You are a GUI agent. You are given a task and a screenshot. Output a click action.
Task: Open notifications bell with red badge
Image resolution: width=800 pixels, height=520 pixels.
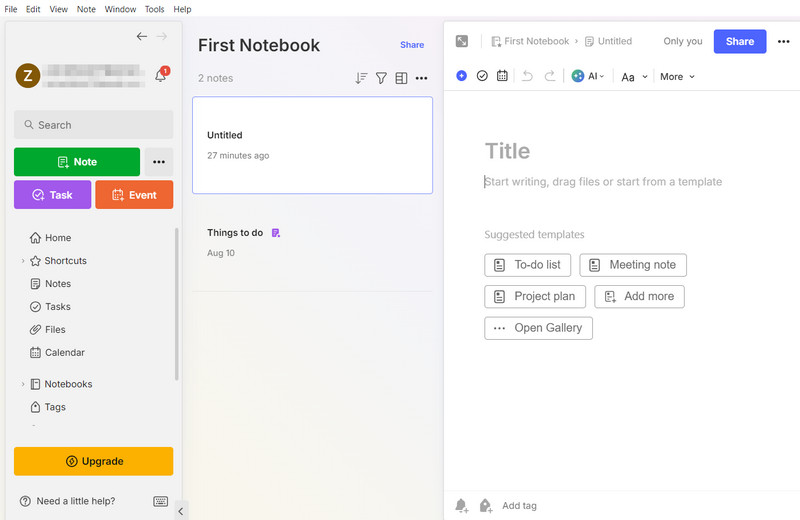pos(161,76)
